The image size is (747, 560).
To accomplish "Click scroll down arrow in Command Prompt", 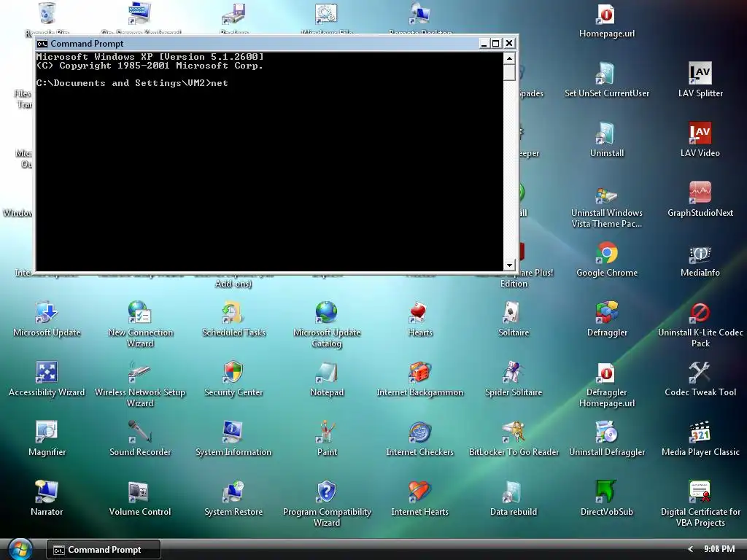I will pyautogui.click(x=509, y=265).
